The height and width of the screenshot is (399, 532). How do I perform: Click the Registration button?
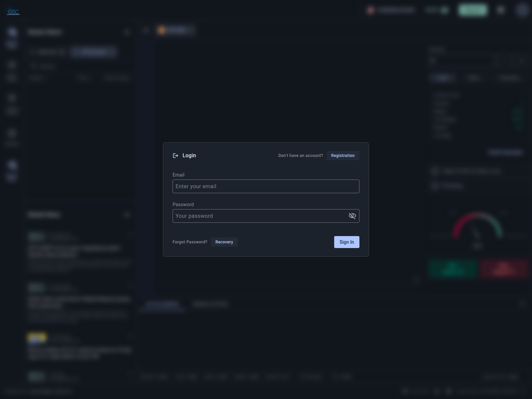coord(343,155)
